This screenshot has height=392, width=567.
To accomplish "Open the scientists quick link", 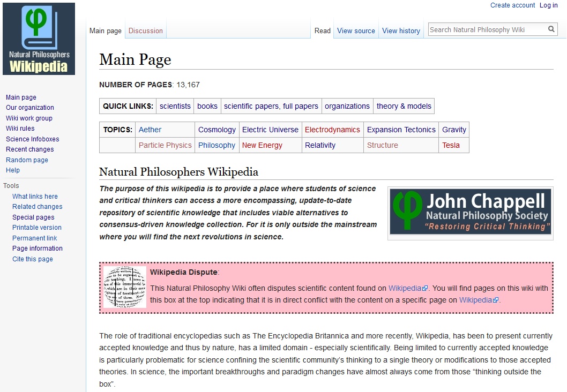I will (x=175, y=106).
